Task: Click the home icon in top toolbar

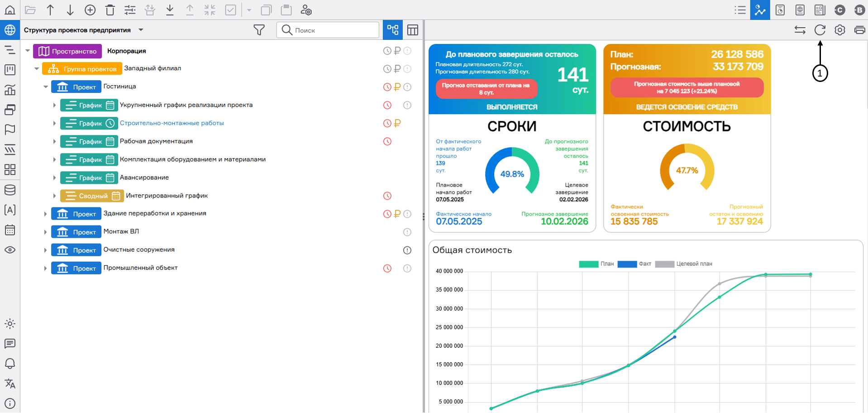Action: (x=10, y=10)
